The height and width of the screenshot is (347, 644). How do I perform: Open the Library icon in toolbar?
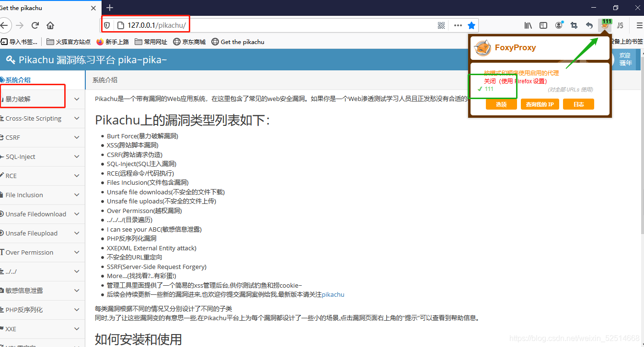tap(528, 25)
